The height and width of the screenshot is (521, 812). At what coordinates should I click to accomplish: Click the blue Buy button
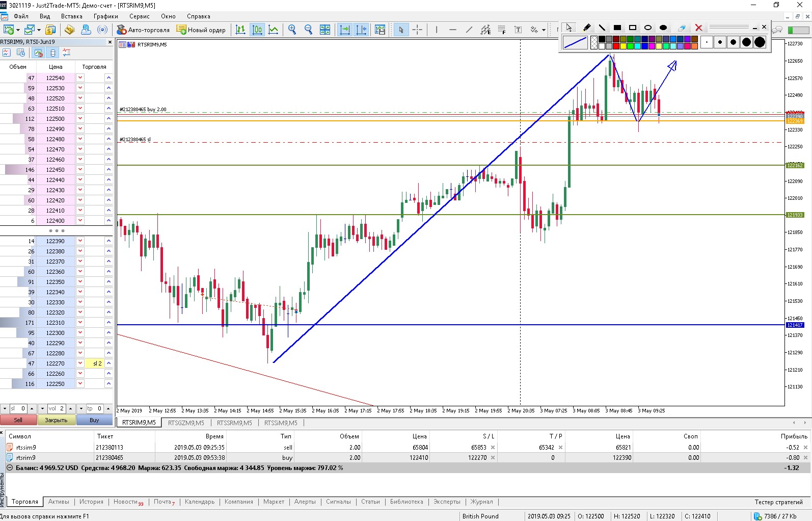94,420
